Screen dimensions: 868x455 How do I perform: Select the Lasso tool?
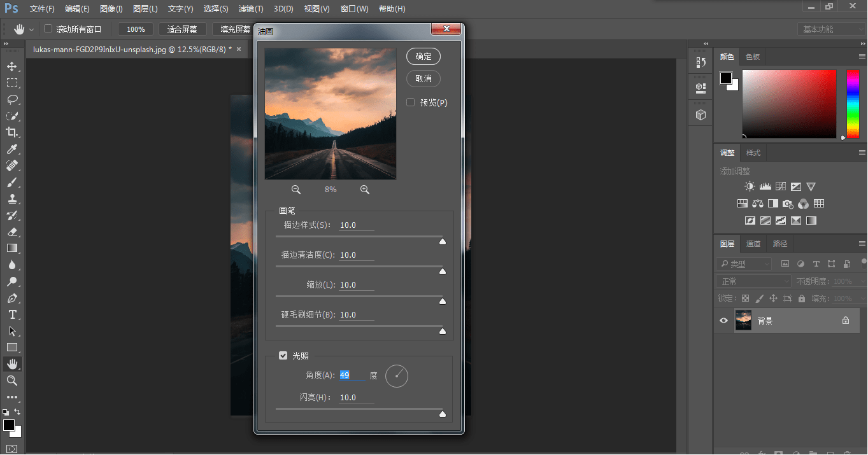tap(12, 99)
